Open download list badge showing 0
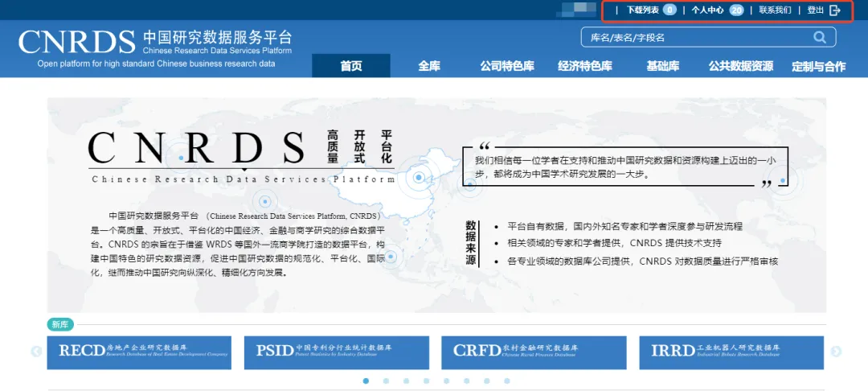The image size is (868, 391). pyautogui.click(x=669, y=10)
